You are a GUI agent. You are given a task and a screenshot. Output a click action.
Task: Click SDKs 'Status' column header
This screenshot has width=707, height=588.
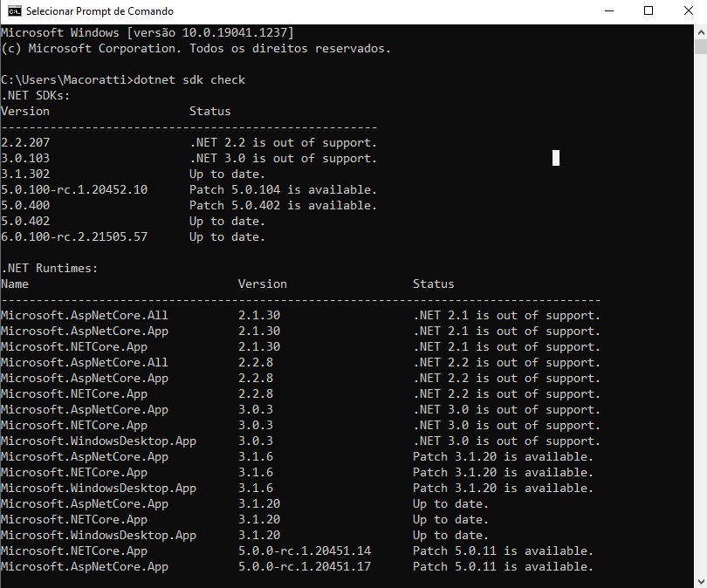tap(210, 112)
